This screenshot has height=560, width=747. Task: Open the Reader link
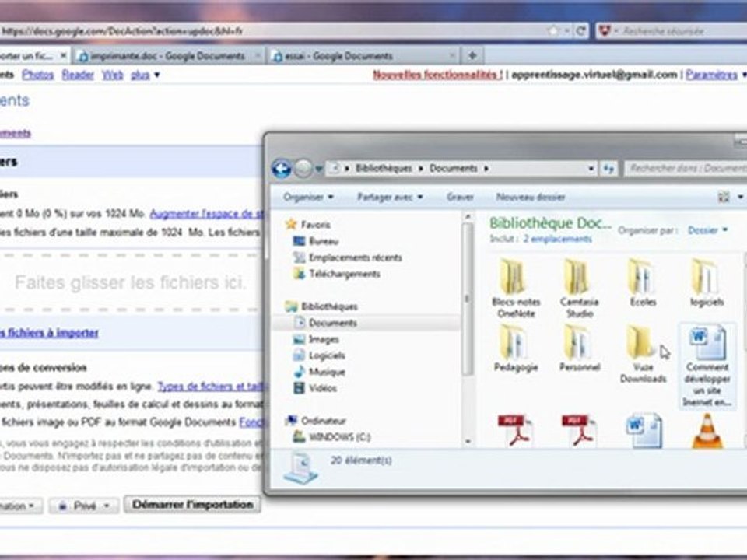[x=78, y=75]
